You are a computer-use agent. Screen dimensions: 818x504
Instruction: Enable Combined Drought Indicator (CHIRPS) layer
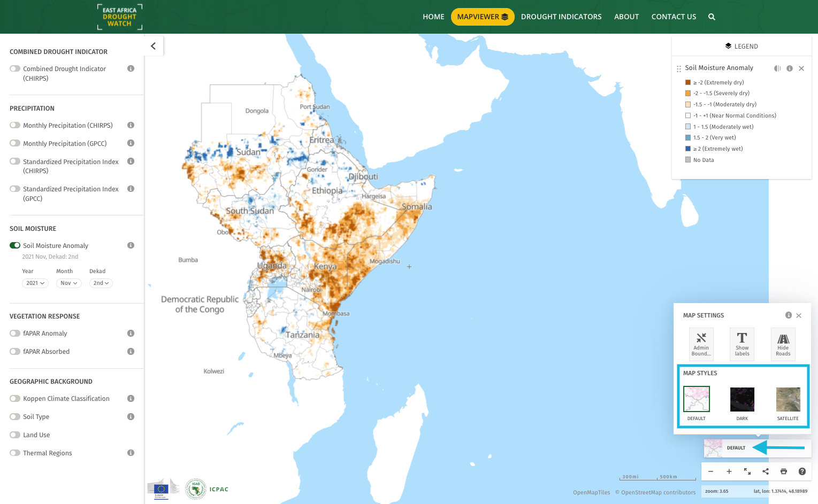[15, 68]
